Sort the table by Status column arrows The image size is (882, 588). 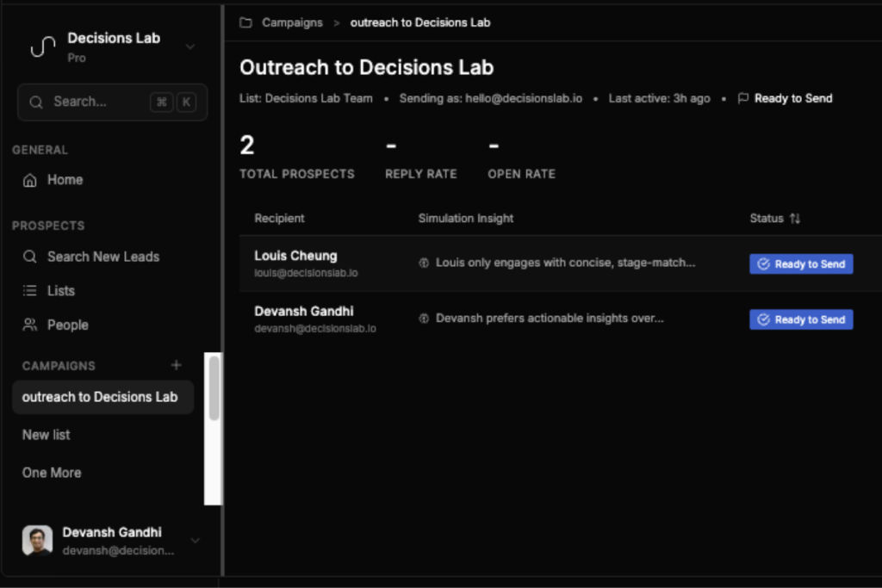tap(795, 218)
